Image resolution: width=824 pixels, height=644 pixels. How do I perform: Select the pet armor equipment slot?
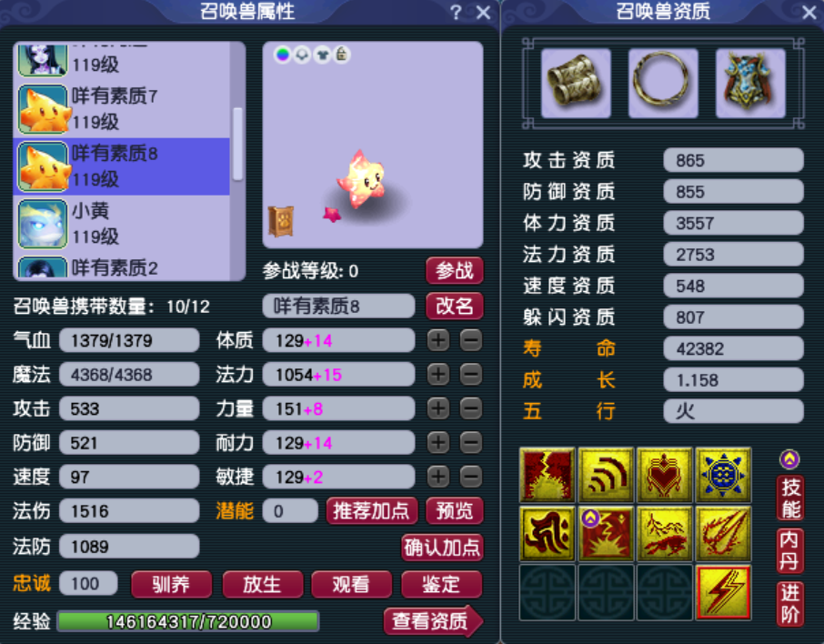[x=750, y=83]
